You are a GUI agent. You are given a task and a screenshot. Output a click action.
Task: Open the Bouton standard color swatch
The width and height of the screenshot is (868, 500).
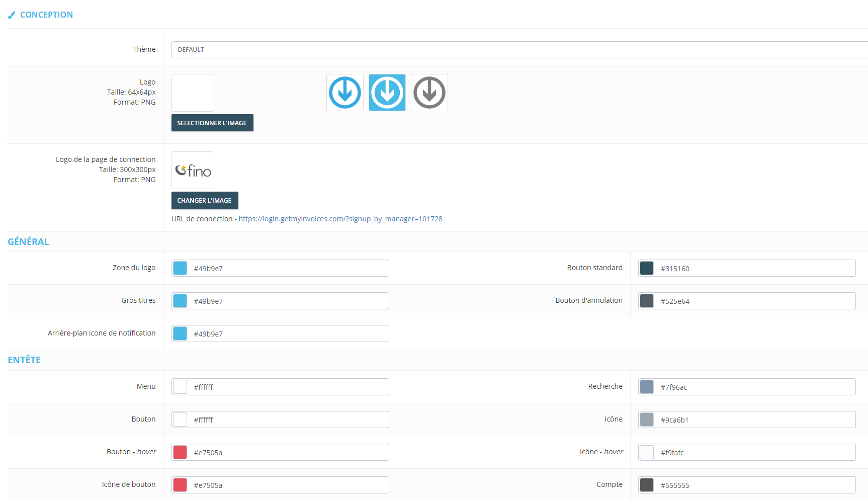pyautogui.click(x=647, y=268)
